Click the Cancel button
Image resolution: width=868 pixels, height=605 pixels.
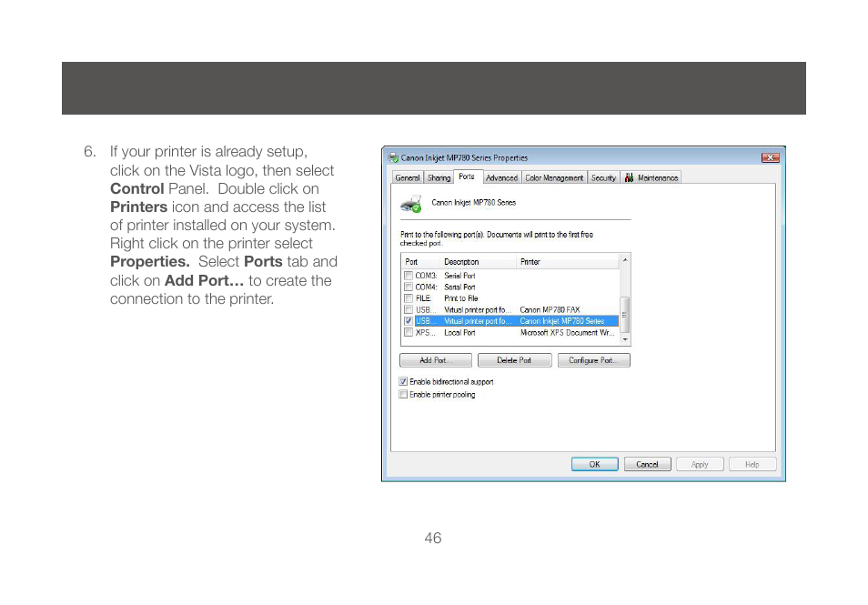647,464
